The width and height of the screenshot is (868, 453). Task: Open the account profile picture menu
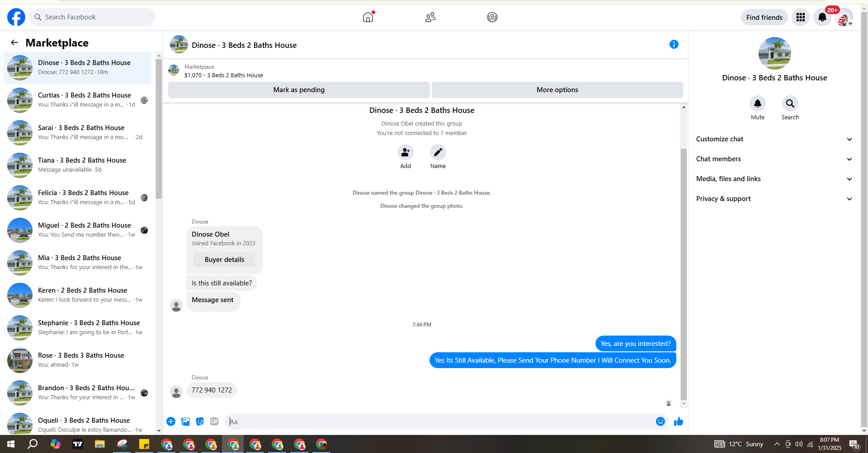click(x=844, y=17)
